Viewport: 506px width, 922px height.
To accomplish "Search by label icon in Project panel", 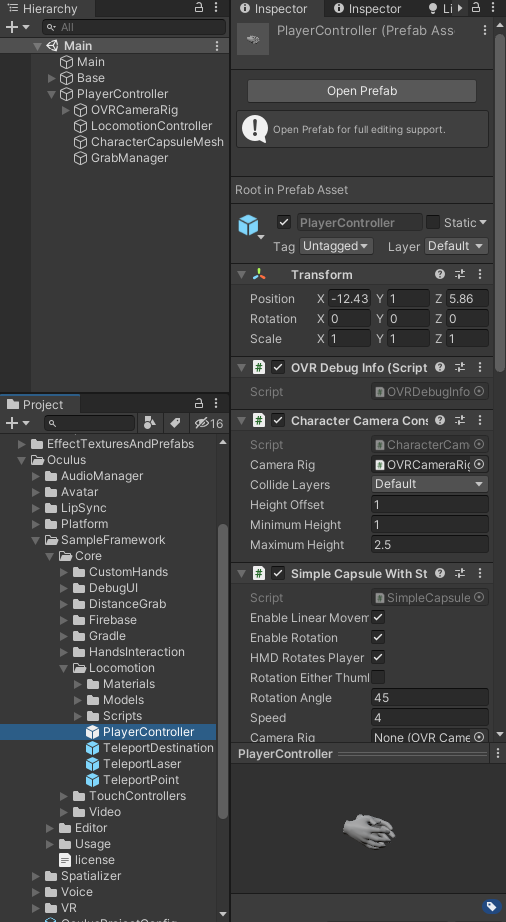I will click(x=175, y=423).
